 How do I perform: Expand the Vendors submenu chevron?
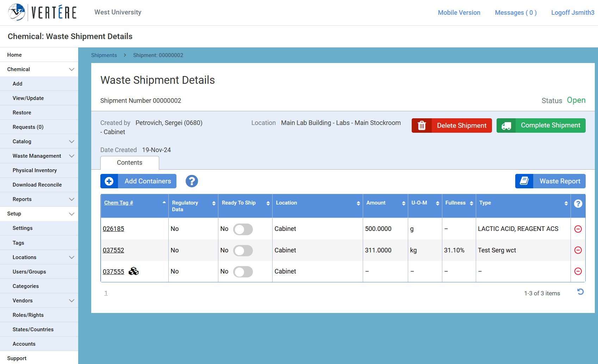coord(71,301)
